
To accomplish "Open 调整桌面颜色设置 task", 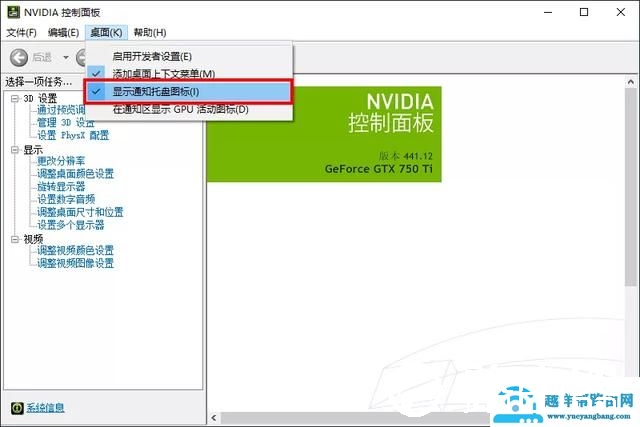I will coord(76,173).
